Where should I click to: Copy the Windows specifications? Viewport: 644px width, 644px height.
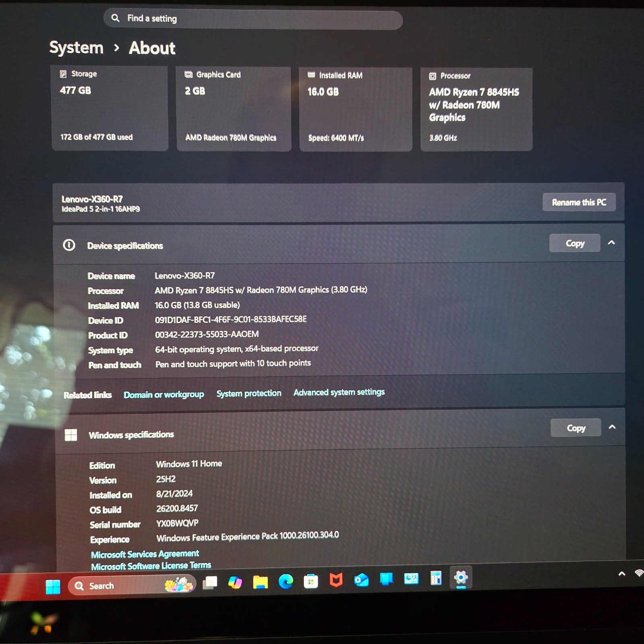tap(576, 428)
